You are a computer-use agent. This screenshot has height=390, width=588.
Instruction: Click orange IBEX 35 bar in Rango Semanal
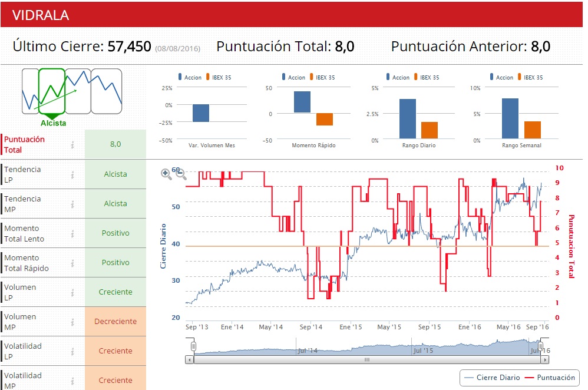pos(533,130)
